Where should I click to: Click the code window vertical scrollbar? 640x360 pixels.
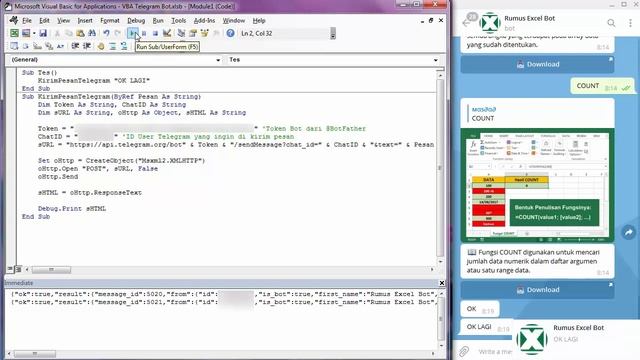pyautogui.click(x=440, y=168)
